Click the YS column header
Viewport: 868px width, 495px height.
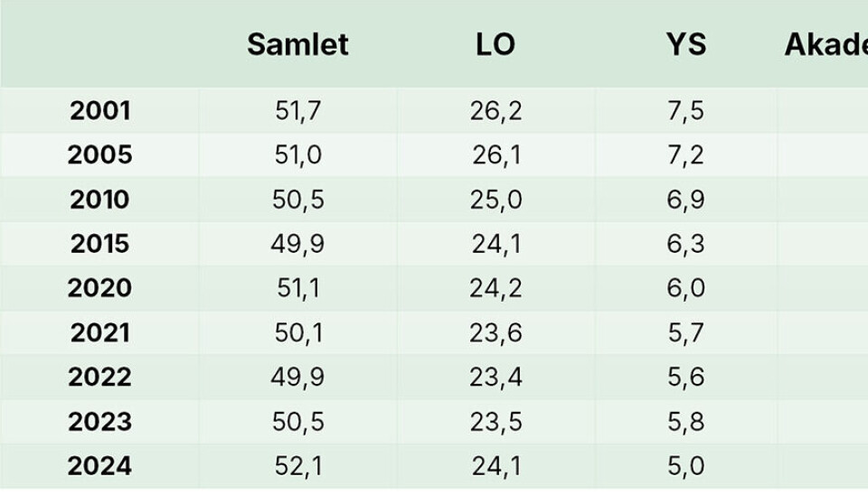click(686, 44)
